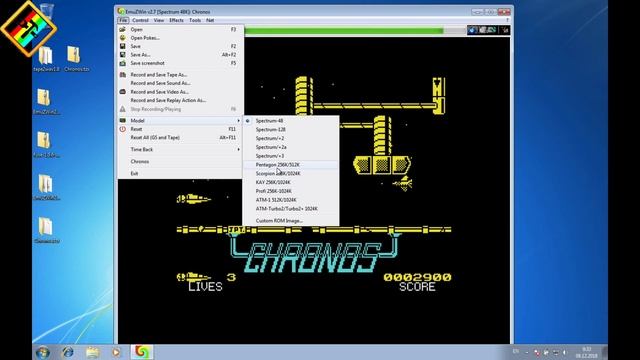Open the Windows Start menu orb
This screenshot has width=640, height=360.
pyautogui.click(x=42, y=352)
